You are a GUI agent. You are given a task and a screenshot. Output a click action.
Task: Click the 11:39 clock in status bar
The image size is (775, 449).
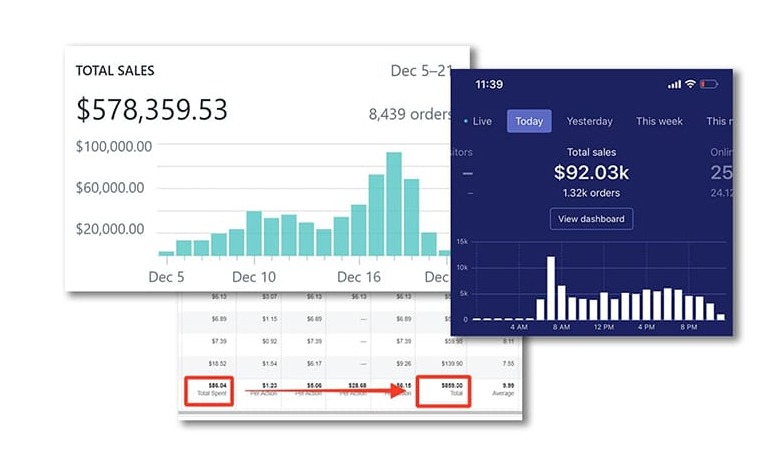(489, 85)
